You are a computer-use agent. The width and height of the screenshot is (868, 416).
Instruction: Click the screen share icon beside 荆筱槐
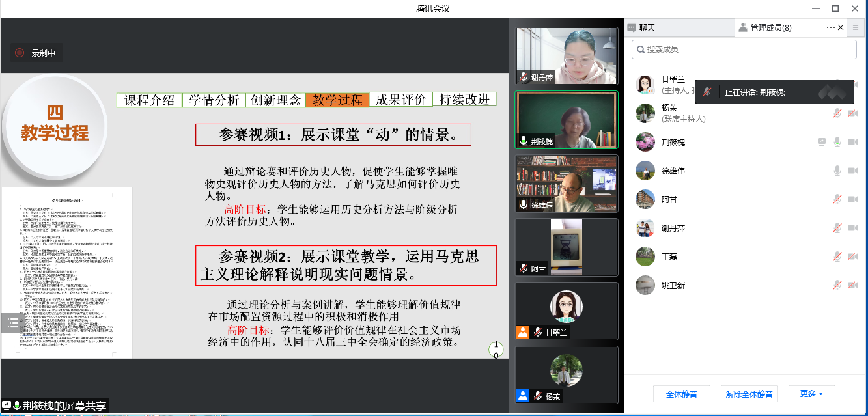tap(822, 142)
